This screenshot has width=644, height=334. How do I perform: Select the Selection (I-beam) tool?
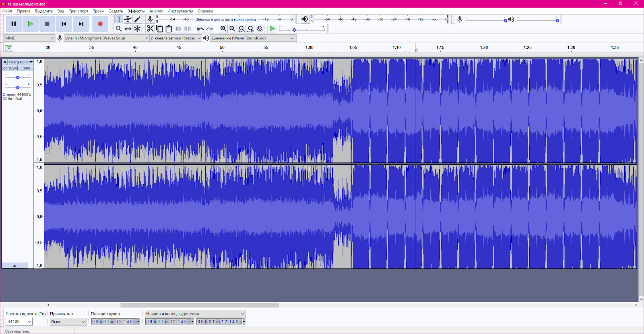[119, 19]
